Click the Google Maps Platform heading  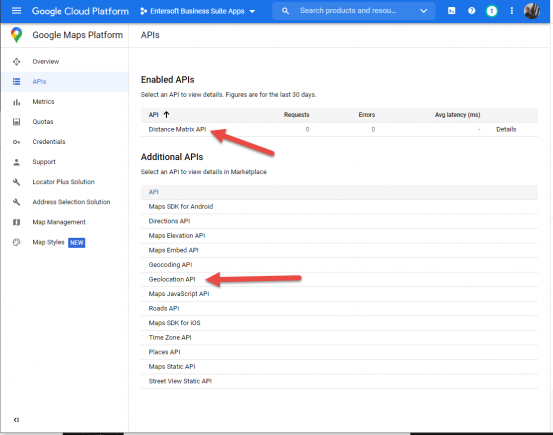(78, 35)
